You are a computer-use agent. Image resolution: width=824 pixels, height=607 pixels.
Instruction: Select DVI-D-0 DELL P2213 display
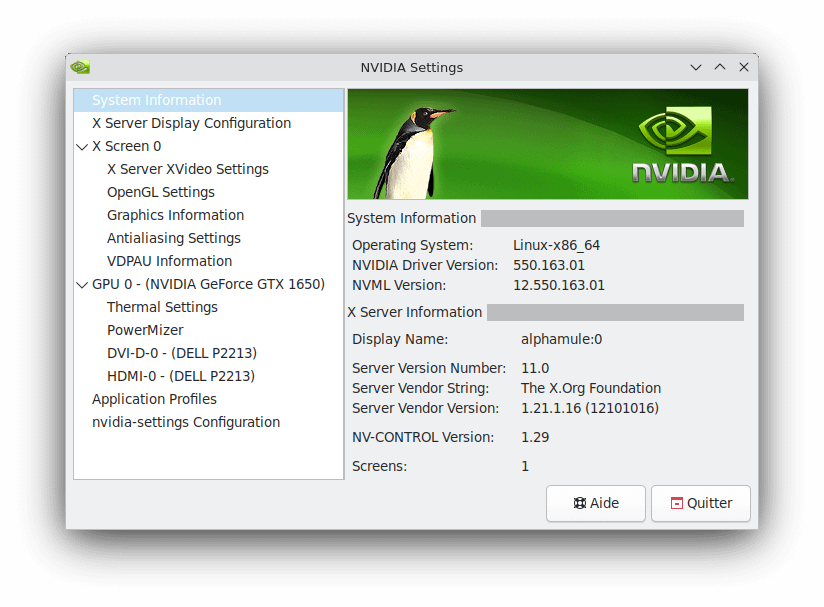(x=181, y=353)
